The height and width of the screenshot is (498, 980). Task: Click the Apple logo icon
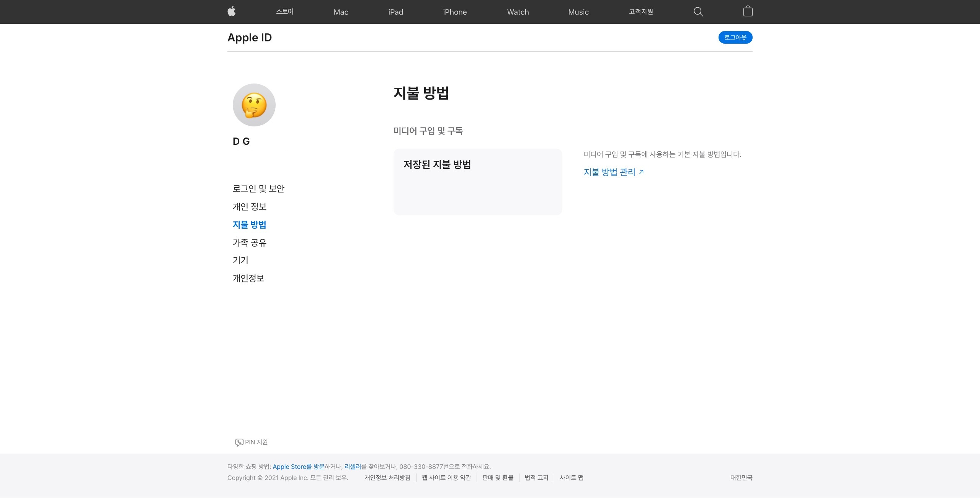232,11
